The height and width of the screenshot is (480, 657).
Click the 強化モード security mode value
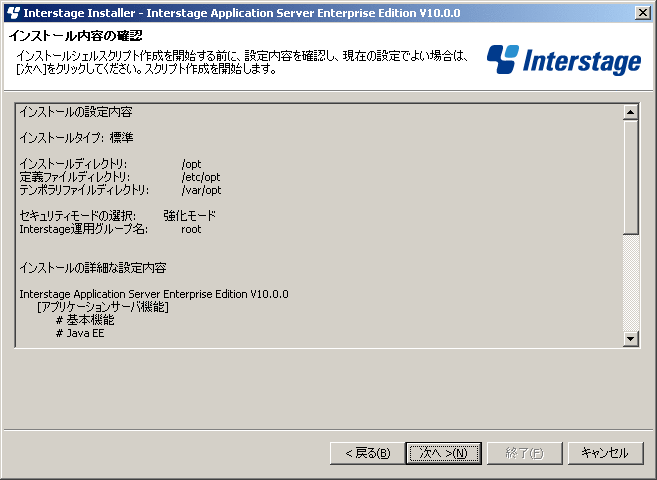tap(189, 216)
